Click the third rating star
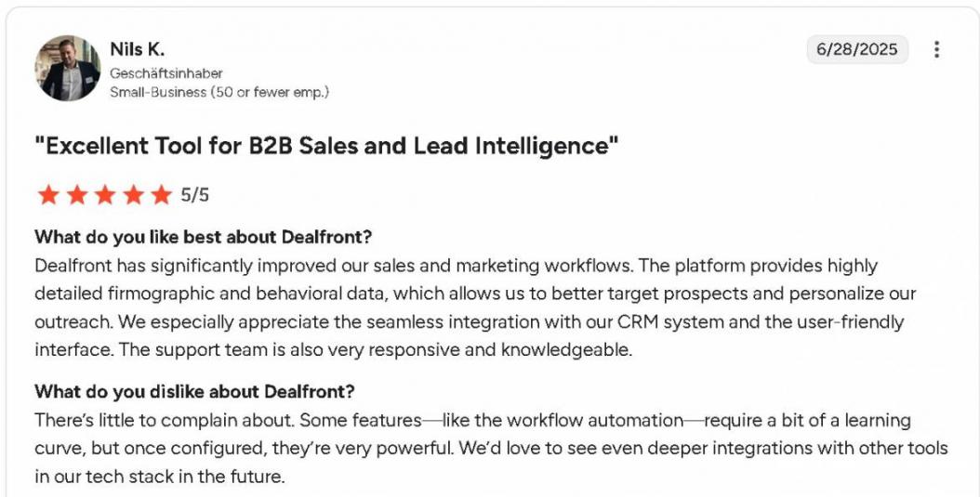 pos(104,195)
